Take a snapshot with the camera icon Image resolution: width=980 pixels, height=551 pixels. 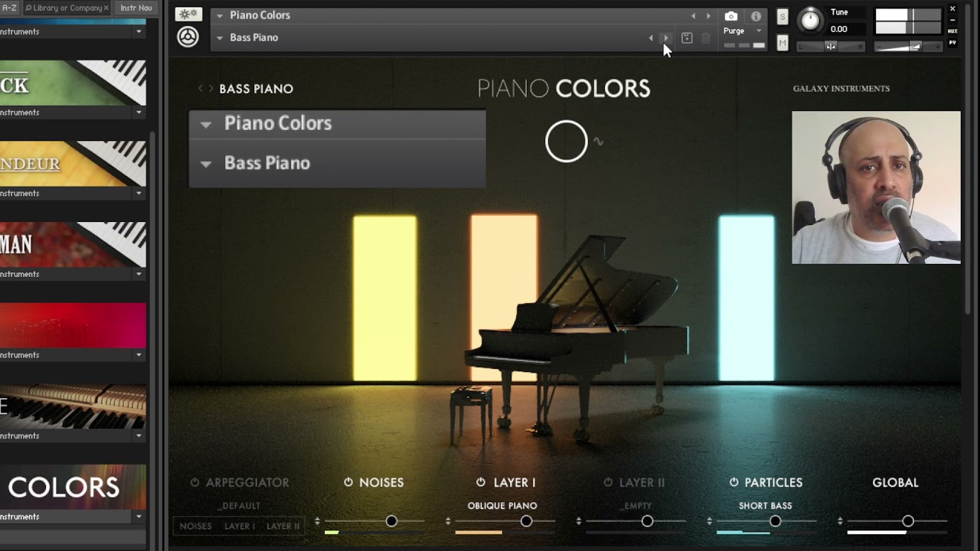point(731,16)
